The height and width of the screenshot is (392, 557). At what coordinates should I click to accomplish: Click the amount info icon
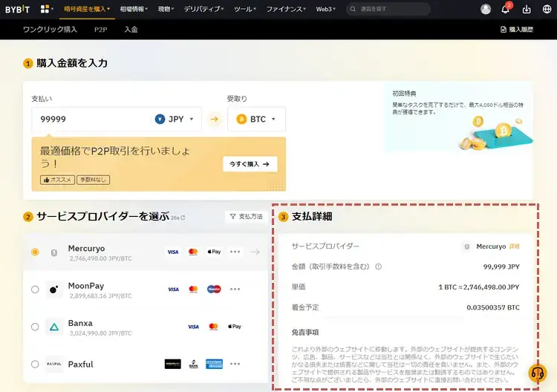click(378, 267)
